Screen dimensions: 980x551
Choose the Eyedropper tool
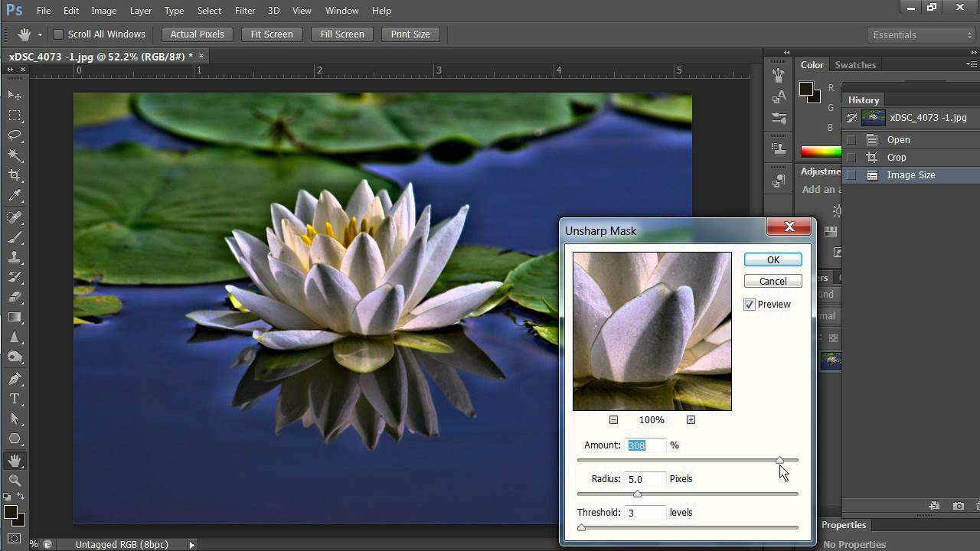pos(15,196)
